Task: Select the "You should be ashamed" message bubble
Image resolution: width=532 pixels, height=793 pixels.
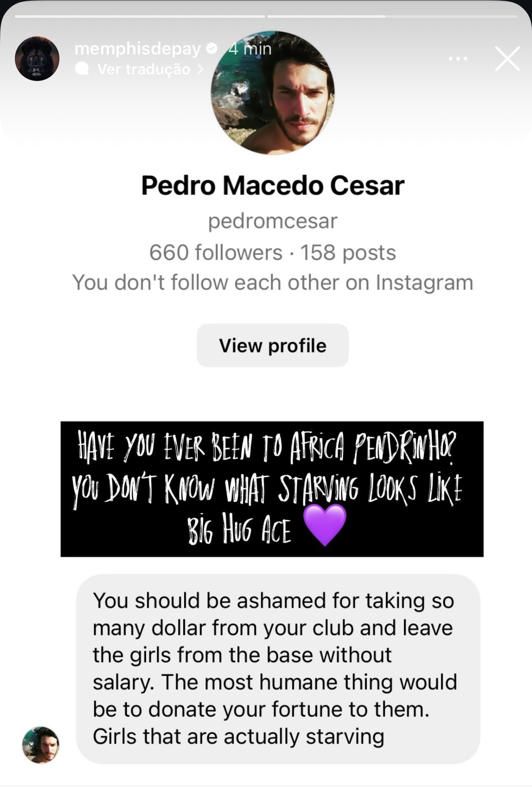Action: click(x=278, y=668)
